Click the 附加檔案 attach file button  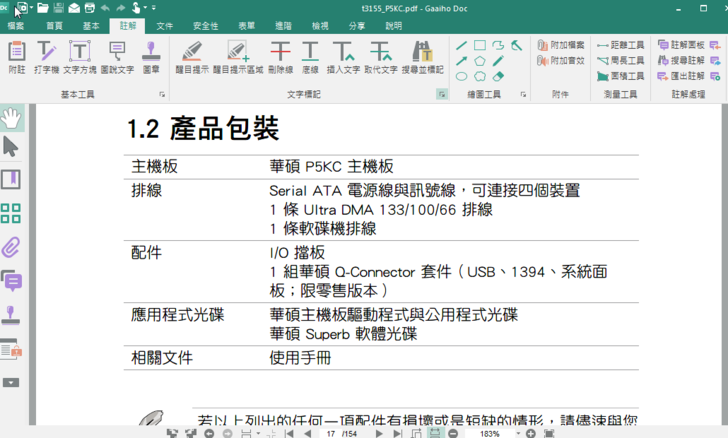(560, 45)
